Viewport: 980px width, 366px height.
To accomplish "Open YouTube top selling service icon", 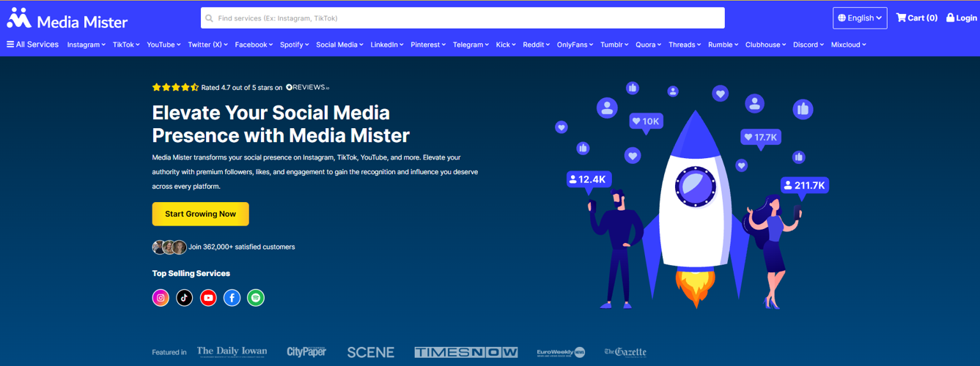I will [x=208, y=298].
